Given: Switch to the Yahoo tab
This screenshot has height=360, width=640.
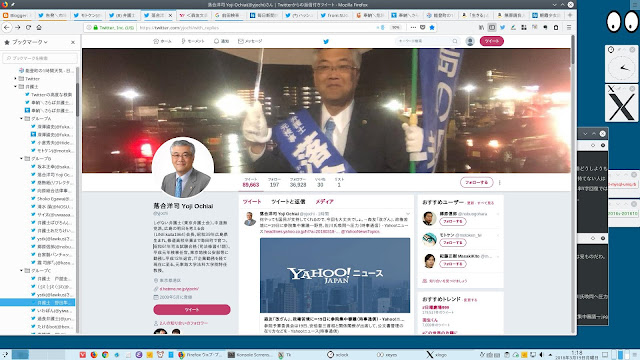Looking at the screenshot, I should click(x=194, y=15).
